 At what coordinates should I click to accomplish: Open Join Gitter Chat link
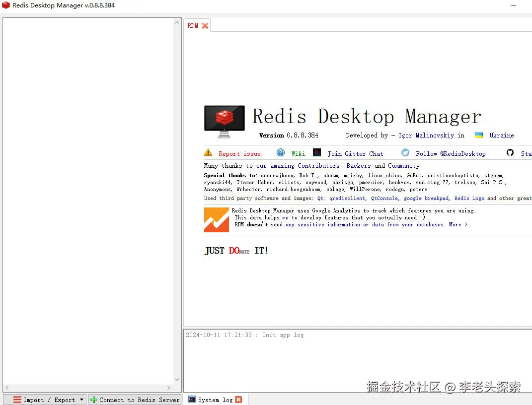point(355,153)
